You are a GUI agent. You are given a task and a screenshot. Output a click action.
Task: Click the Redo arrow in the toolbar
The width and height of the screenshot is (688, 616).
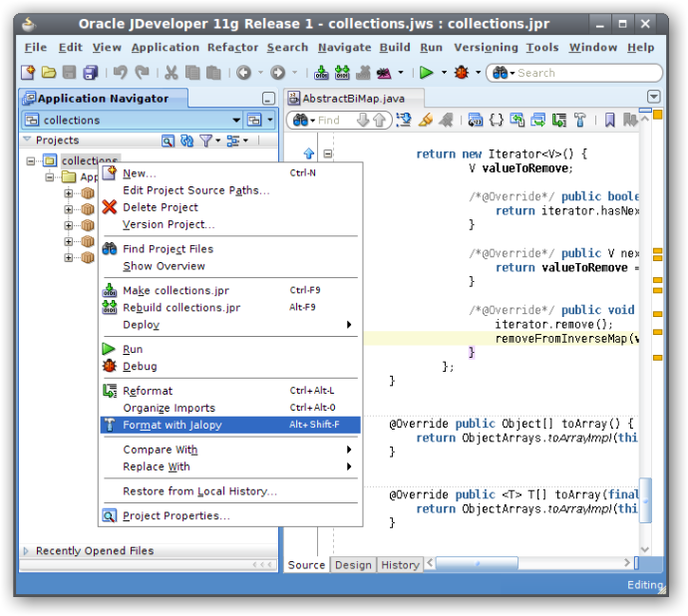[x=142, y=73]
